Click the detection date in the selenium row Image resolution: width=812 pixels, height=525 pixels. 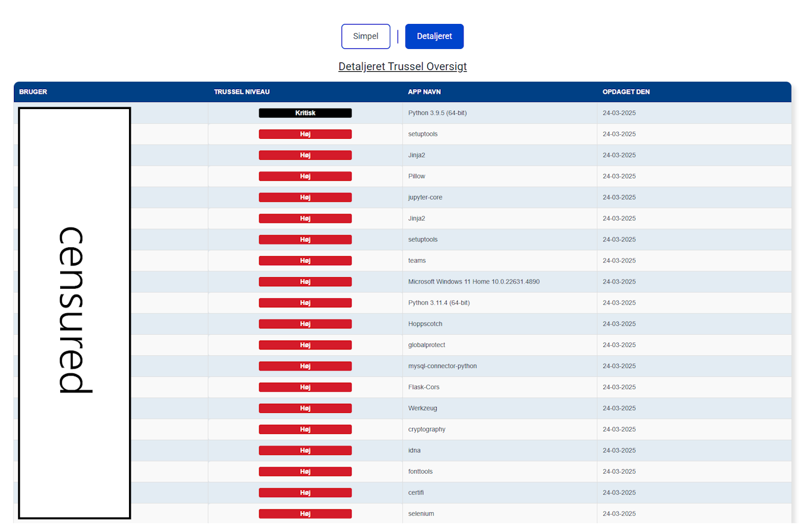coord(619,514)
